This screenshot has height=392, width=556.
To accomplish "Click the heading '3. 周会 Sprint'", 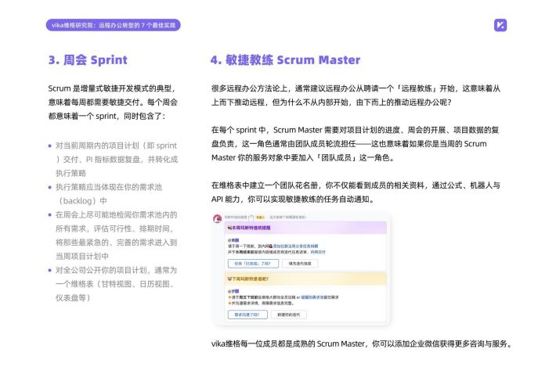I will click(88, 60).
